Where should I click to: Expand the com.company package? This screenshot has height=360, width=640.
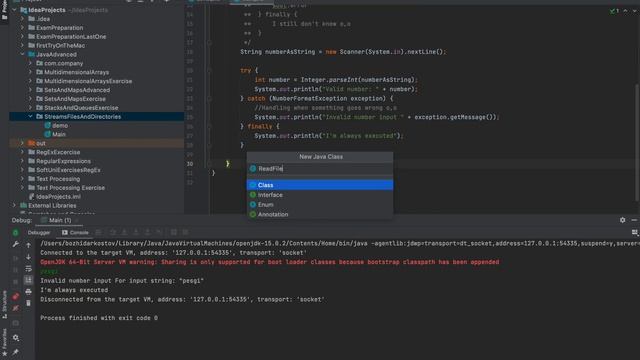click(x=30, y=63)
